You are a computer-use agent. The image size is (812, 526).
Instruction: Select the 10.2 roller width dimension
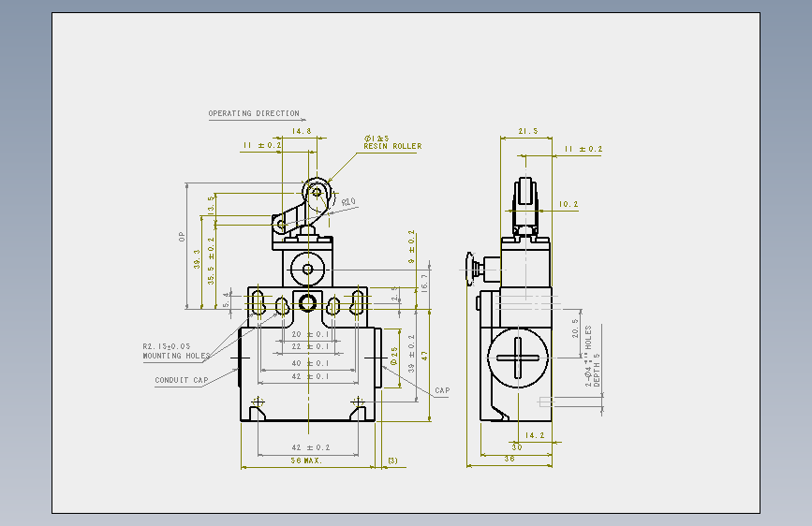click(x=568, y=204)
